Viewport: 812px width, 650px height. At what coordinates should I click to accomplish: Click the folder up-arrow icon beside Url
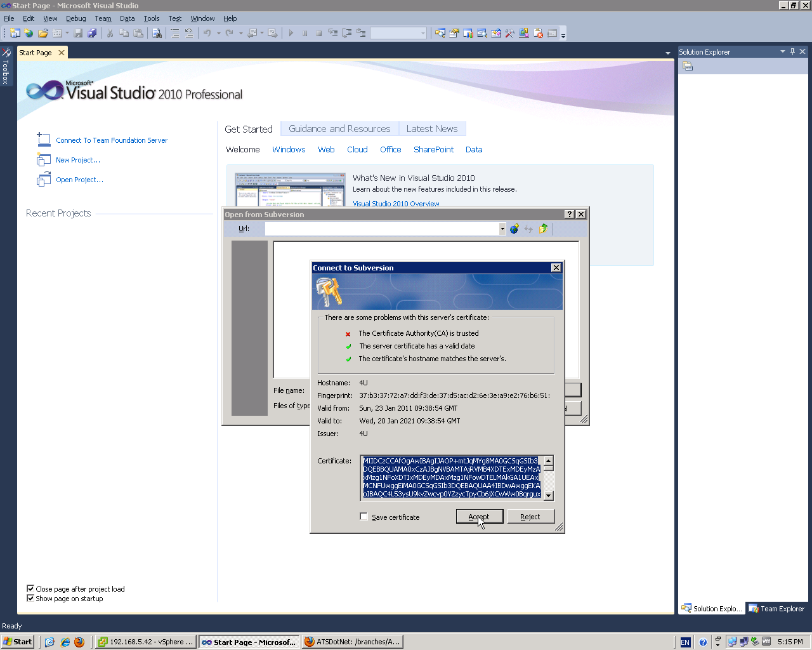point(543,229)
